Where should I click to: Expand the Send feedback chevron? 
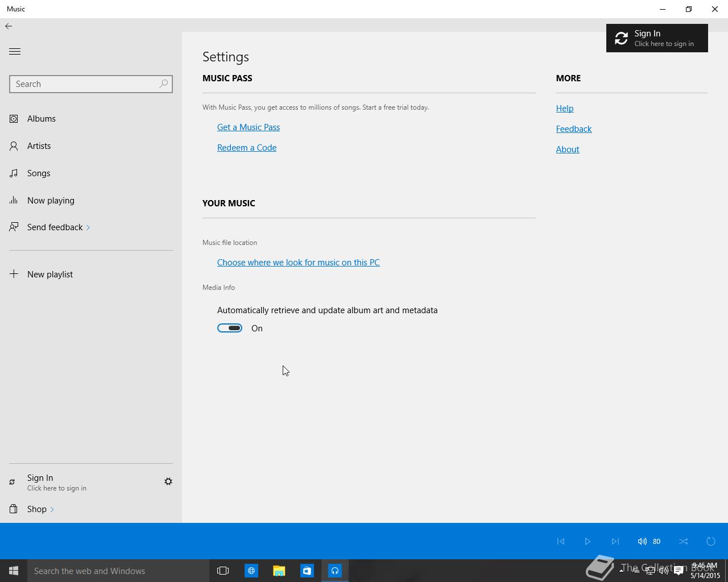click(x=88, y=227)
